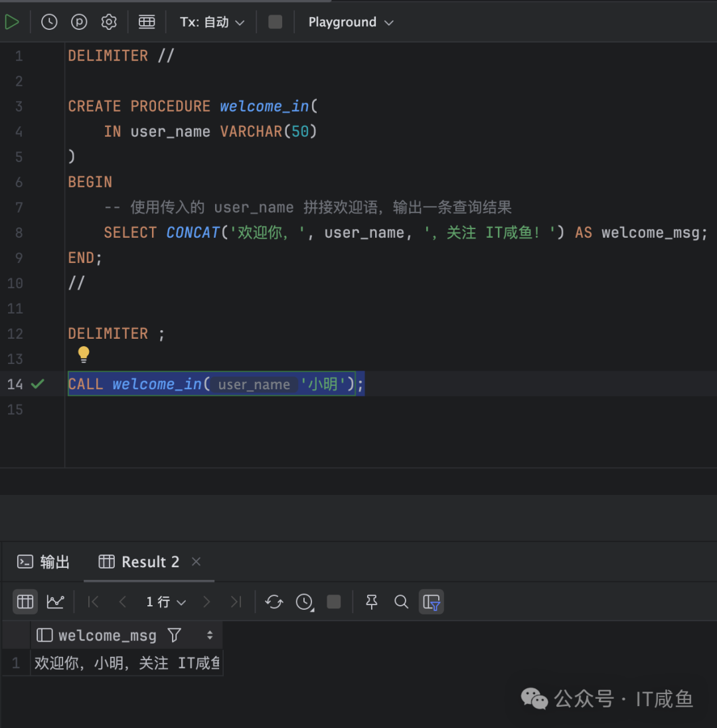Refresh the query results
This screenshot has height=728, width=717.
(x=274, y=602)
